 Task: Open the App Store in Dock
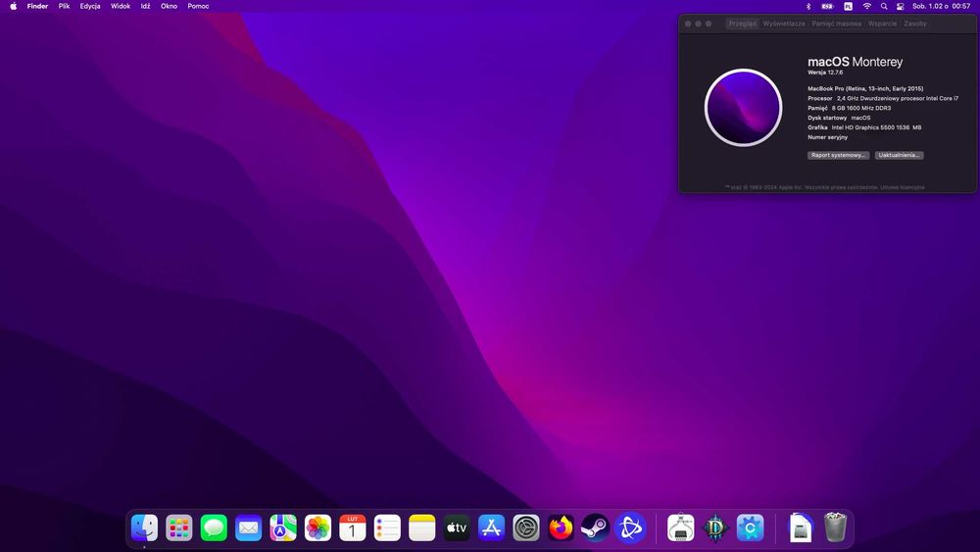pyautogui.click(x=491, y=527)
